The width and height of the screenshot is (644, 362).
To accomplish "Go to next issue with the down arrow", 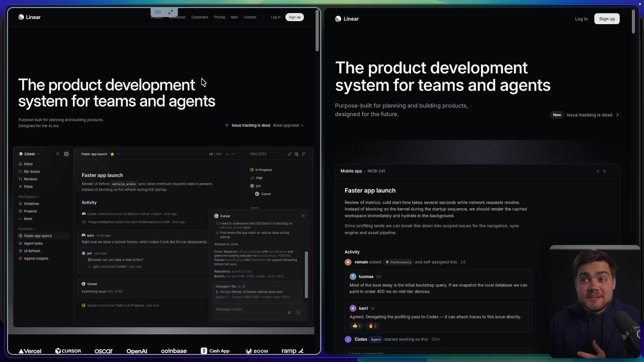I will point(233,154).
